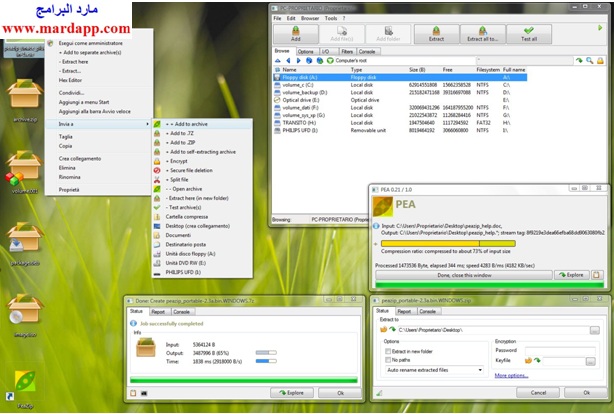Screen dimensions: 614x414
Task: Click Ok in the Done: Create window
Action: pyautogui.click(x=340, y=393)
